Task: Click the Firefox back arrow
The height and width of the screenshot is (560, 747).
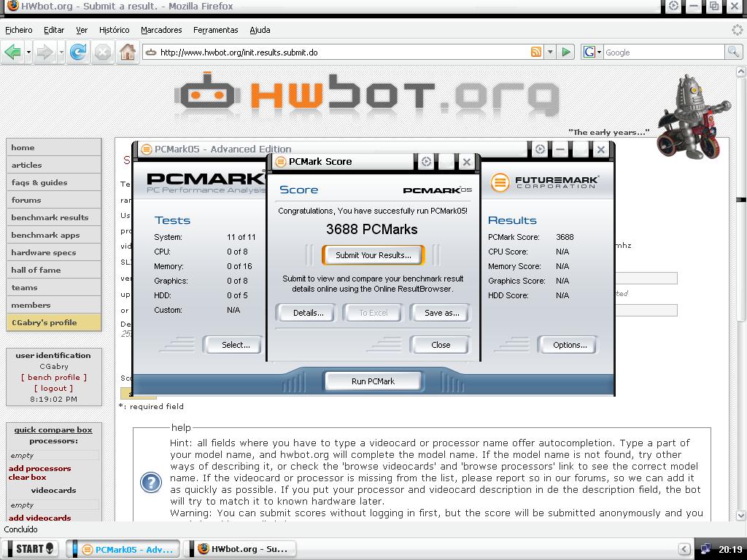Action: (13, 52)
